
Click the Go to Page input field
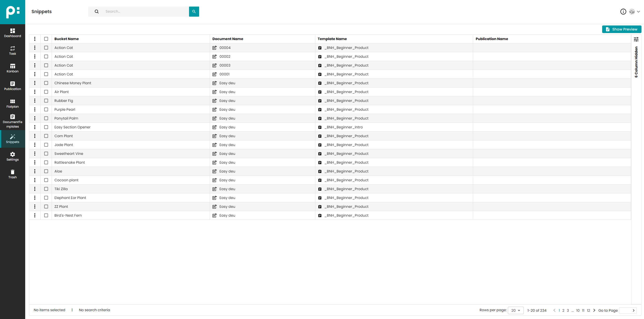tap(625, 310)
